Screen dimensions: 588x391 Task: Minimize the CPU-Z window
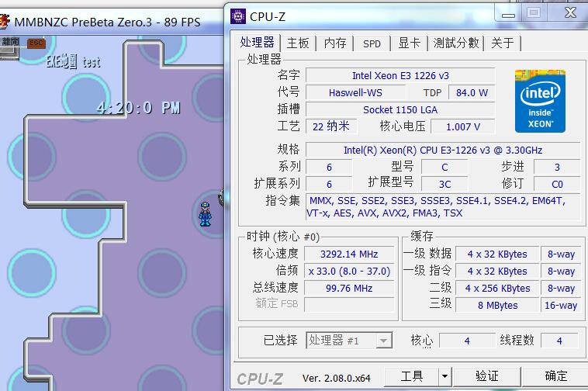click(508, 14)
